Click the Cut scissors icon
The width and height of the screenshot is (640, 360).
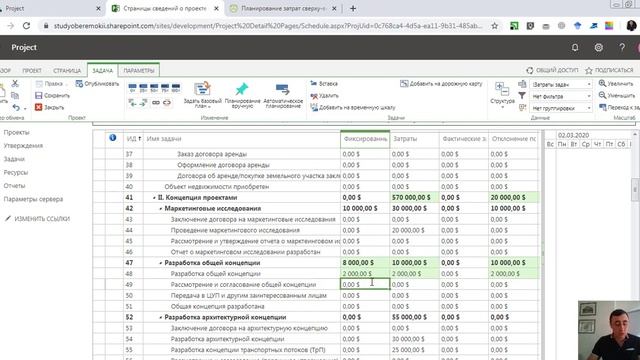click(x=15, y=84)
